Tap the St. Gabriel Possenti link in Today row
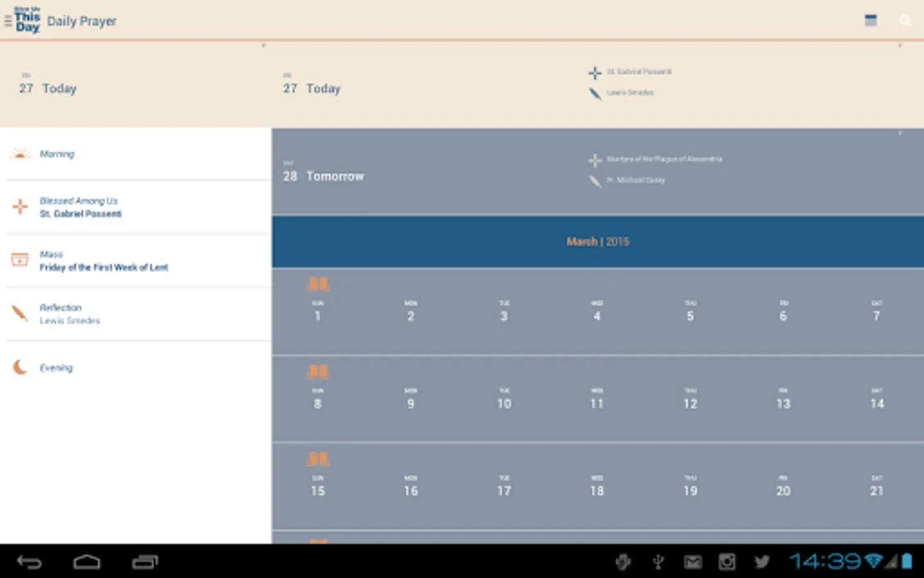Screen dimensions: 924x578 [639, 72]
